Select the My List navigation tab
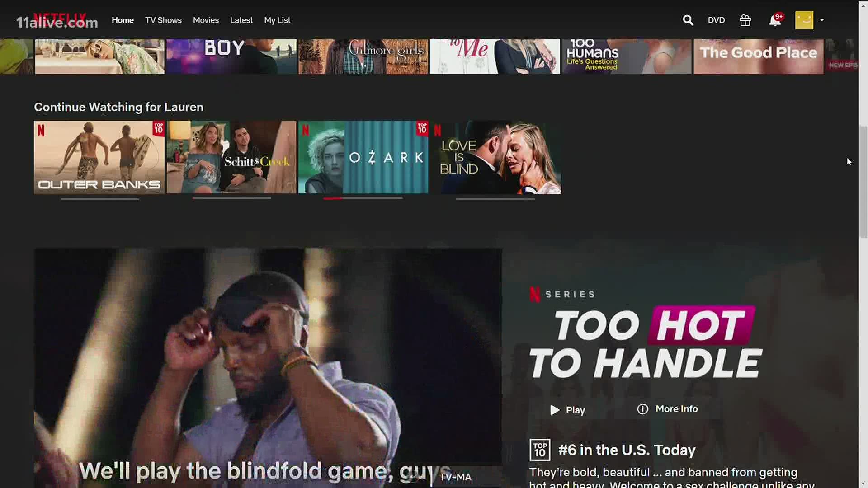 (277, 20)
